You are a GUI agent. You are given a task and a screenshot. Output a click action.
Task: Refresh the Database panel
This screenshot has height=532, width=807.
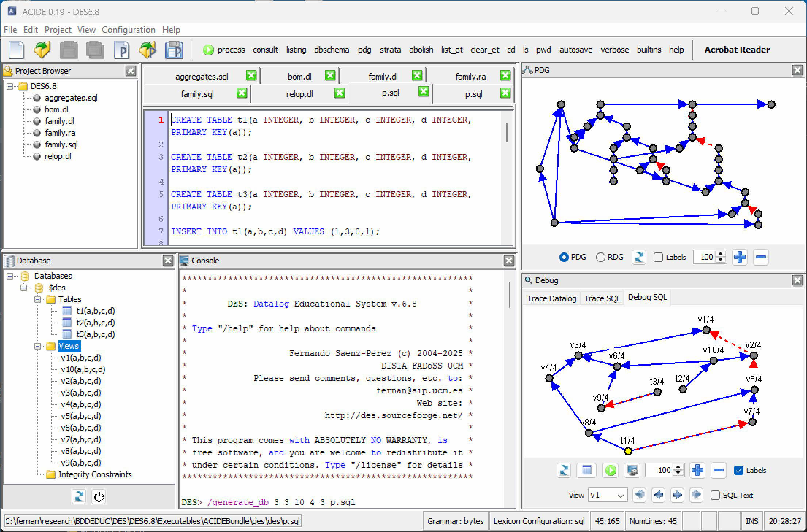79,497
